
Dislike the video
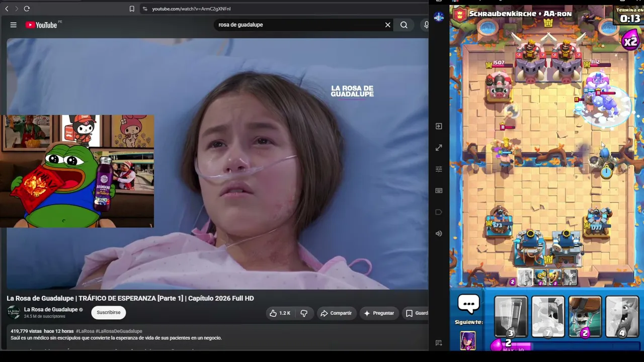click(304, 313)
